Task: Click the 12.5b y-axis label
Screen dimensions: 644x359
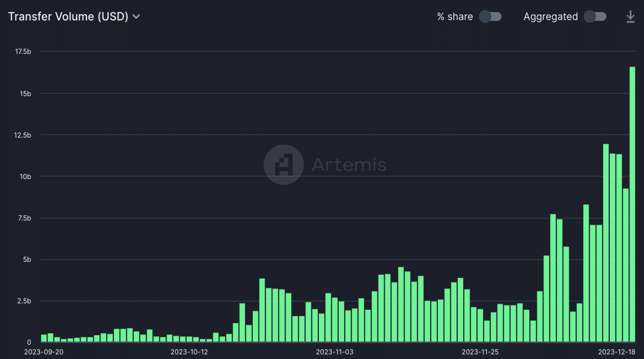Action: [x=22, y=135]
